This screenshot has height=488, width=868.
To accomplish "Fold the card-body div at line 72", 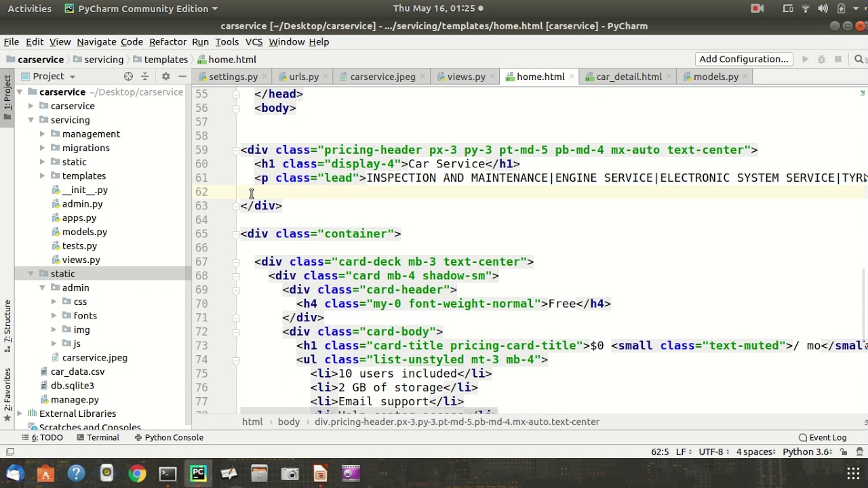I will click(236, 331).
